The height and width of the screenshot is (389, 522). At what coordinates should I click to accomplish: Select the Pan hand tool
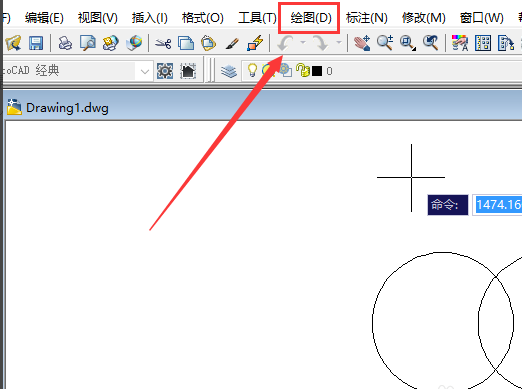(362, 43)
